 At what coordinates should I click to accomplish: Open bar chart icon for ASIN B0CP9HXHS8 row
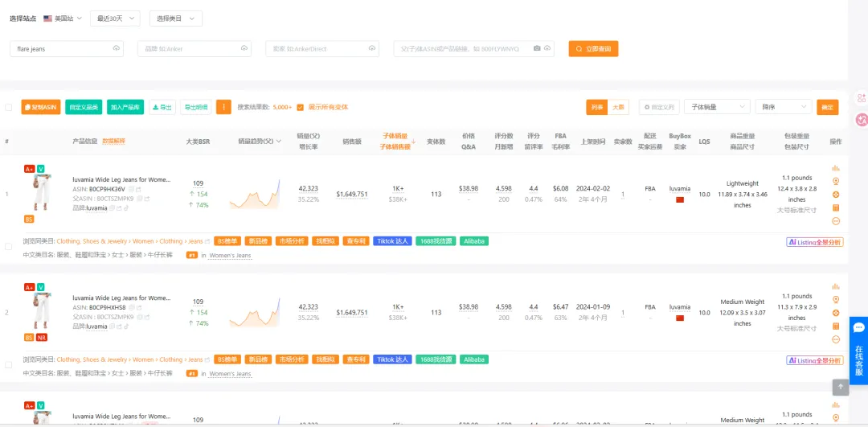[x=836, y=287]
